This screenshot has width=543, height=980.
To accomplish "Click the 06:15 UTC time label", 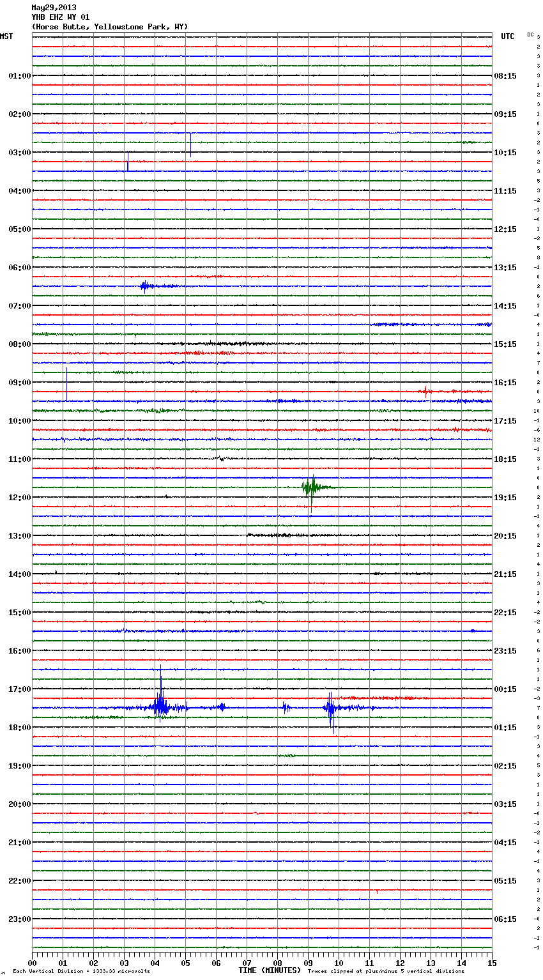I will [x=505, y=919].
